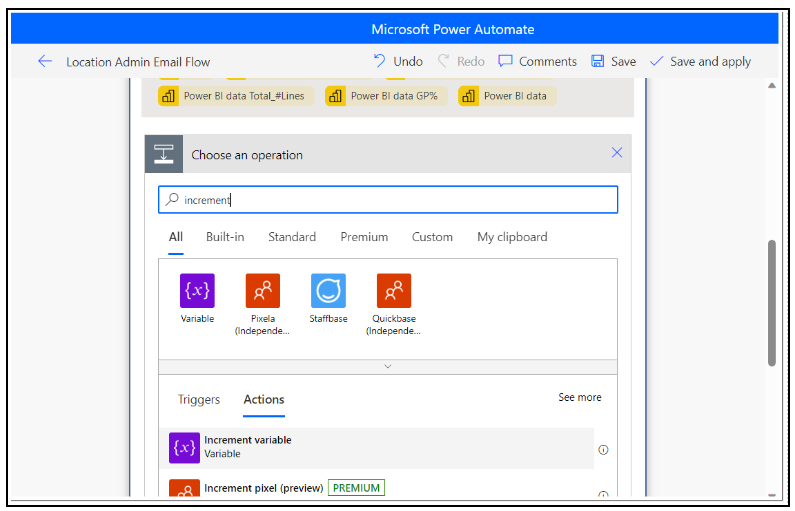The height and width of the screenshot is (511, 795).
Task: Click the See more link
Action: [x=580, y=397]
